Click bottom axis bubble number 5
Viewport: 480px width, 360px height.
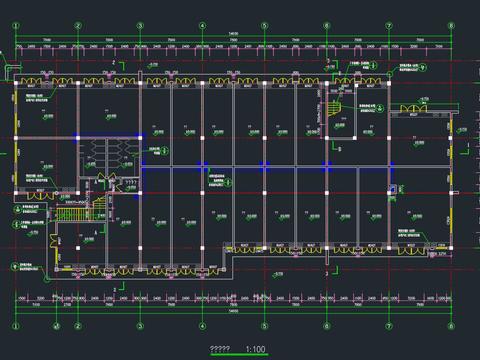click(265, 326)
